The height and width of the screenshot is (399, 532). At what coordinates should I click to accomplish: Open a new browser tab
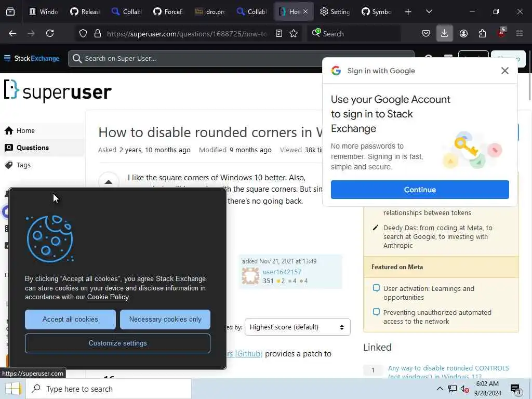(408, 12)
